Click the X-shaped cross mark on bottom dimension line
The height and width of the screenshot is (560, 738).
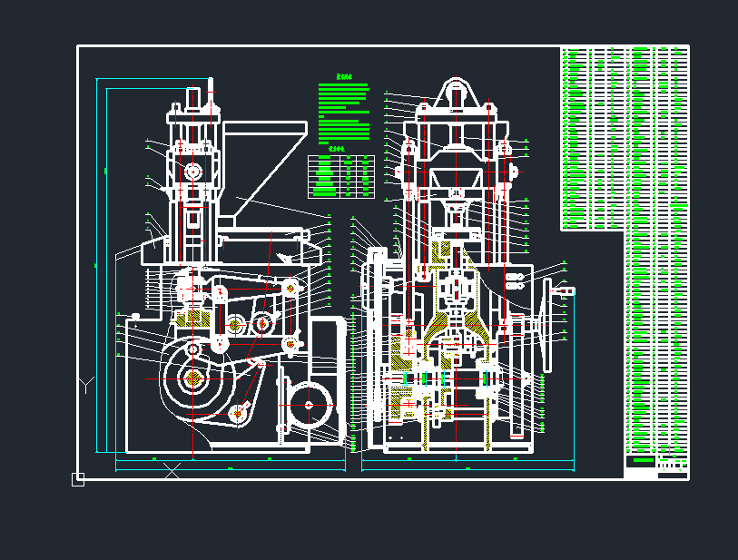[x=172, y=470]
